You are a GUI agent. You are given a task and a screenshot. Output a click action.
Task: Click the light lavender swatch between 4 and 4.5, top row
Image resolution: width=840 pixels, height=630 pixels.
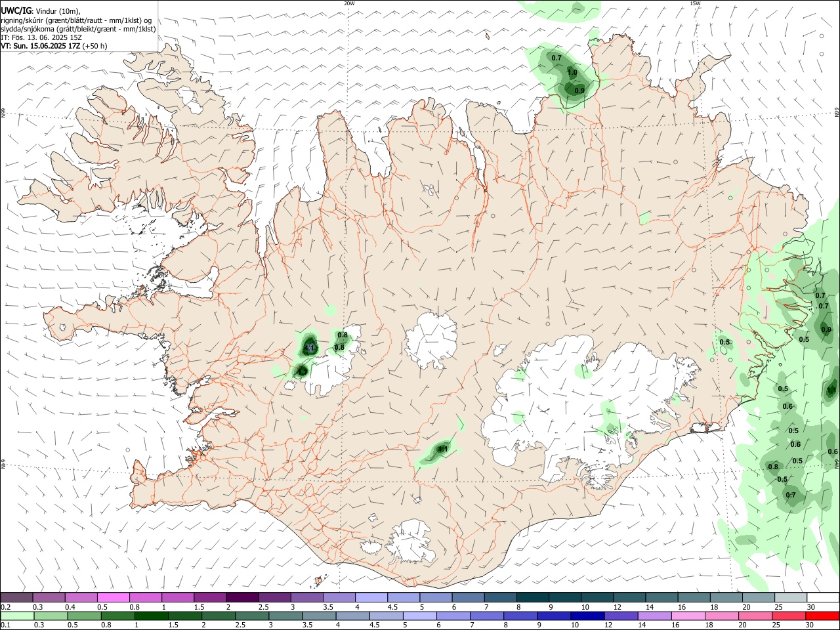pyautogui.click(x=370, y=597)
